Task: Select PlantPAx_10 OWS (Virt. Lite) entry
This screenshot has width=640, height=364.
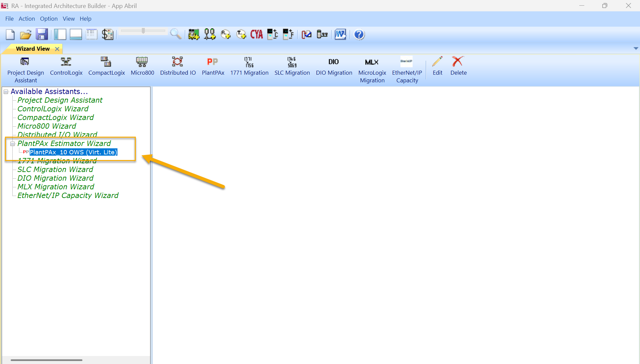Action: point(73,152)
